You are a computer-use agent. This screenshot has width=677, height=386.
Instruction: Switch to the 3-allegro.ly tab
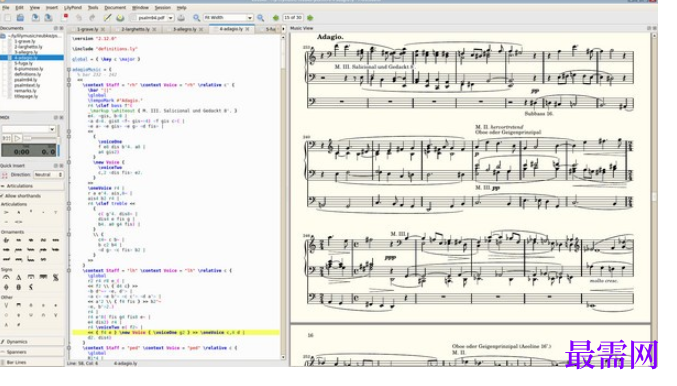(x=185, y=29)
